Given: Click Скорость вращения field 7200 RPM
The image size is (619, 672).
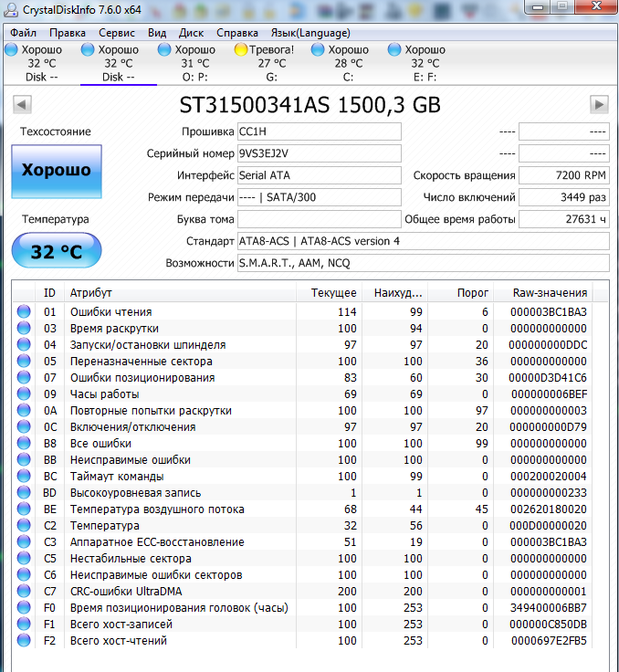Looking at the screenshot, I should [564, 175].
